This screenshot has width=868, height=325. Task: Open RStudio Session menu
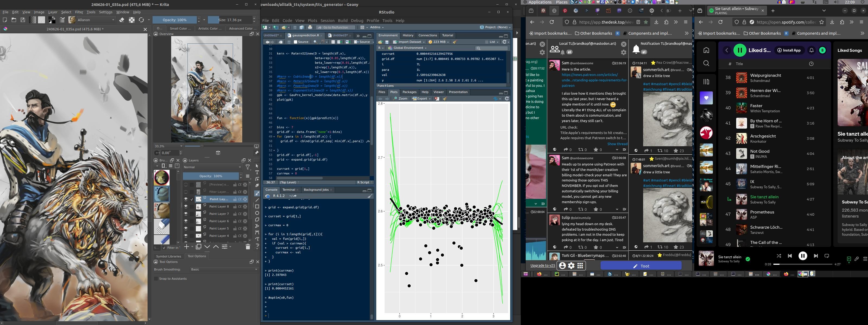click(x=327, y=21)
